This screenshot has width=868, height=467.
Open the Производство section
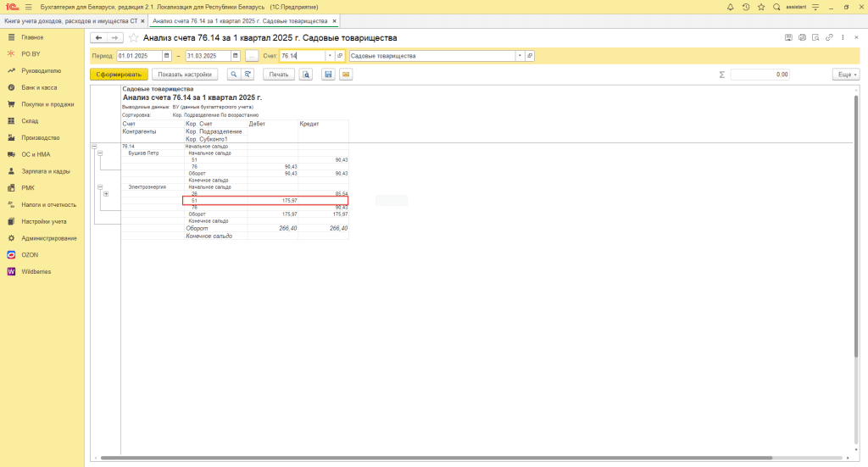pos(42,137)
